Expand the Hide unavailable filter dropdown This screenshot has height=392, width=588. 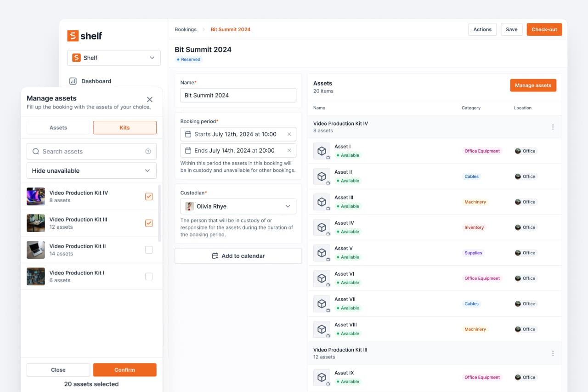pos(91,170)
